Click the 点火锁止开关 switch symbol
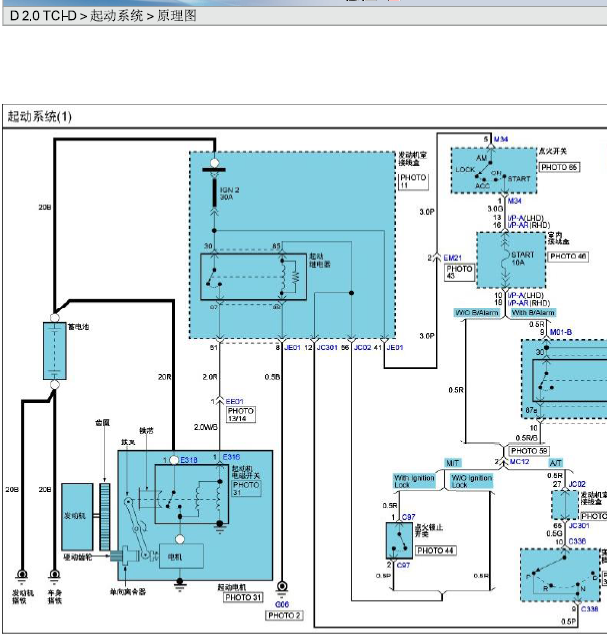607x635 pixels. point(399,540)
